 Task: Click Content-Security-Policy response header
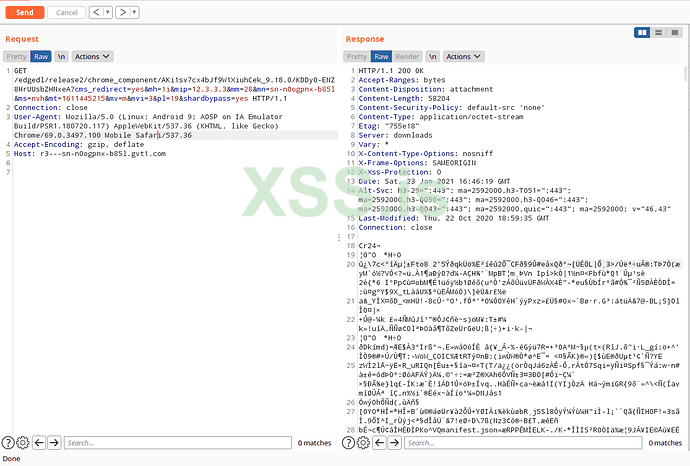[451, 107]
